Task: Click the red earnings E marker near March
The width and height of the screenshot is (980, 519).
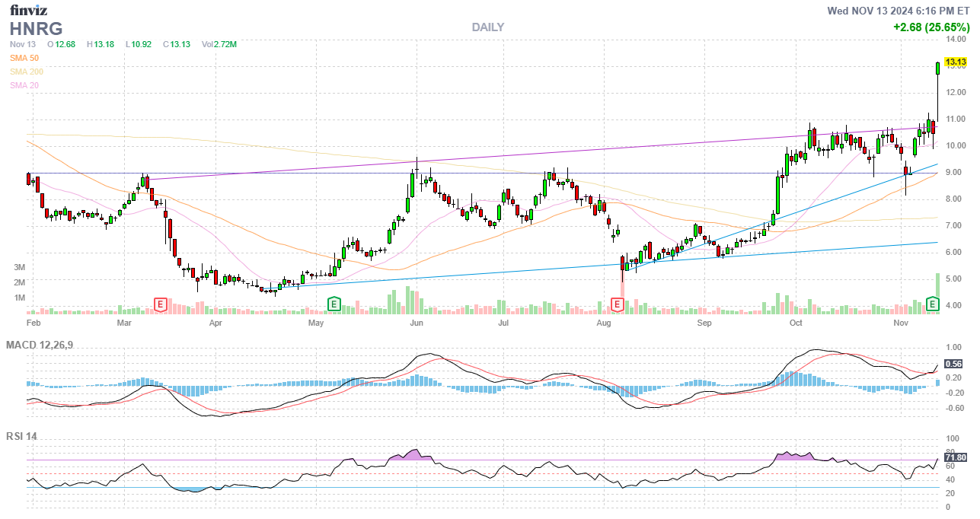Action: click(x=161, y=304)
